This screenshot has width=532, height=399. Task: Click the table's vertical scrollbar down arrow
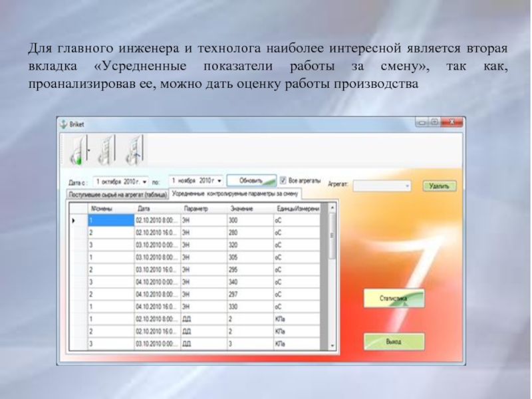332,346
